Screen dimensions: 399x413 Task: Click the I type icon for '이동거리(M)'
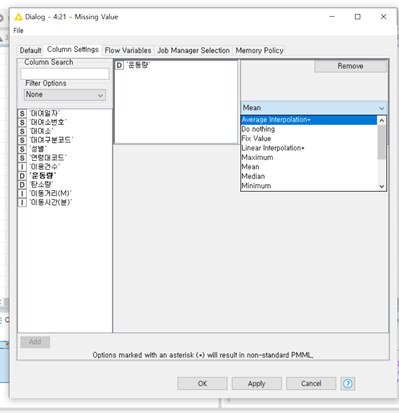pos(22,194)
